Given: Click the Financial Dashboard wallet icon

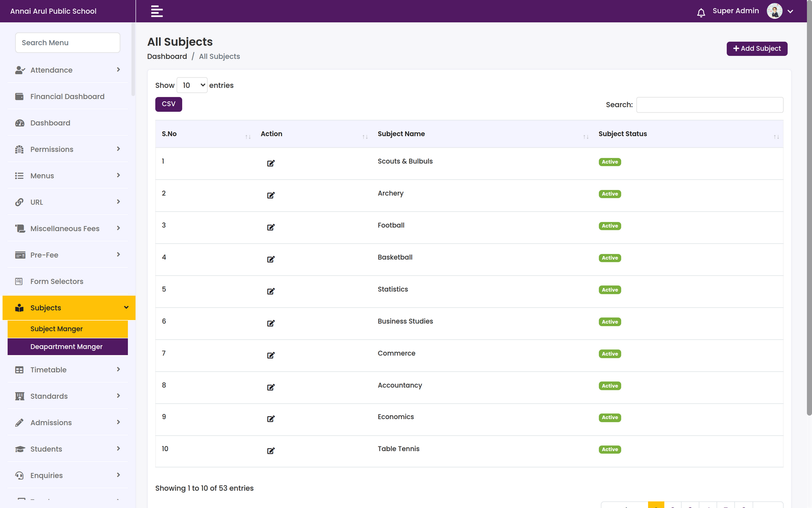Looking at the screenshot, I should pos(19,97).
